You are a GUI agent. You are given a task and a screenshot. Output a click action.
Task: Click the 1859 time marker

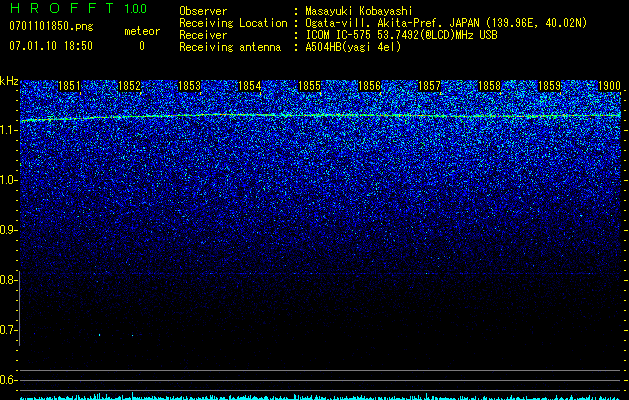(x=549, y=86)
